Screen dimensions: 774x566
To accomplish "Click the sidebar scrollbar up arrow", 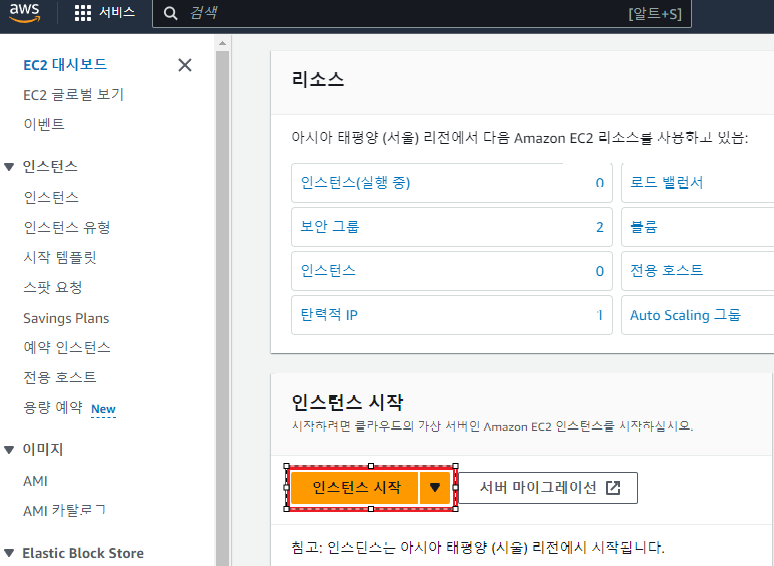I will tap(223, 43).
